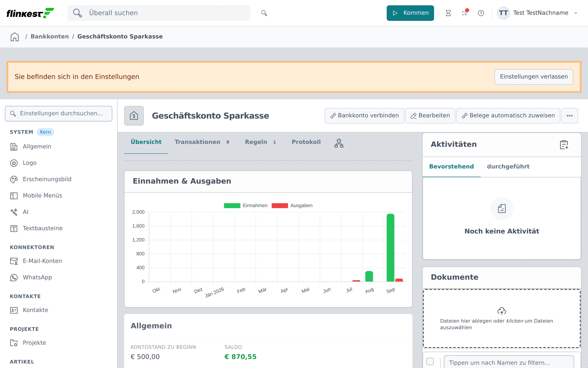Screen dimensions: 588x368
Task: Follow the Bankkonten breadcrumb link
Action: [50, 37]
